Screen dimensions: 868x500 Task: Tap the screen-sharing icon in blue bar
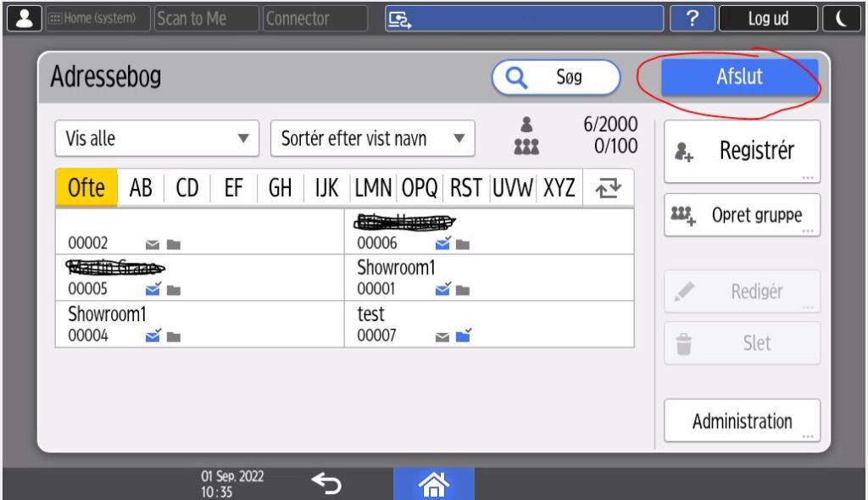pos(398,19)
